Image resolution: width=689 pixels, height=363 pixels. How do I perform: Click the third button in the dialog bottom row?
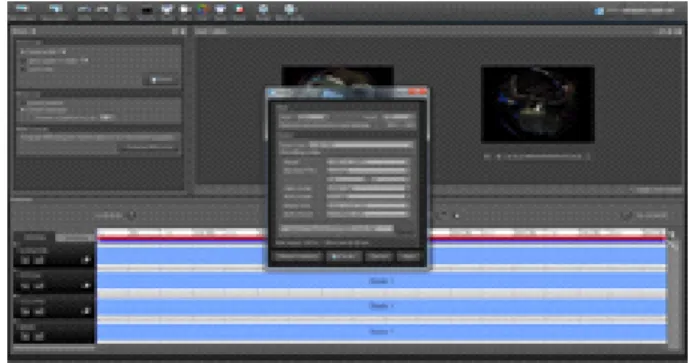(x=378, y=257)
